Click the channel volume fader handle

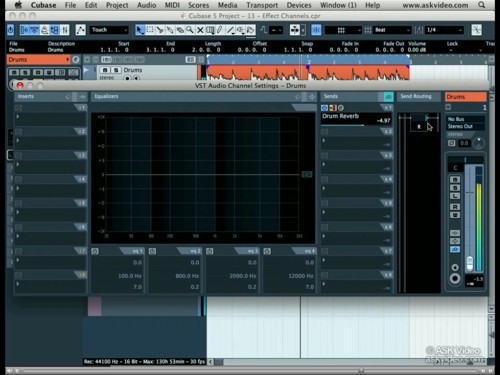coord(470,263)
